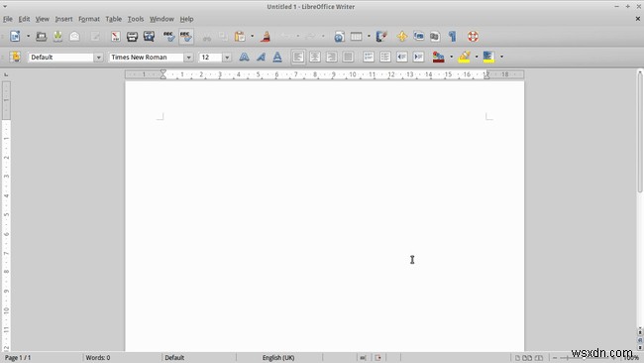Click in the Times New Roman font field
644x363 pixels.
pyautogui.click(x=146, y=58)
